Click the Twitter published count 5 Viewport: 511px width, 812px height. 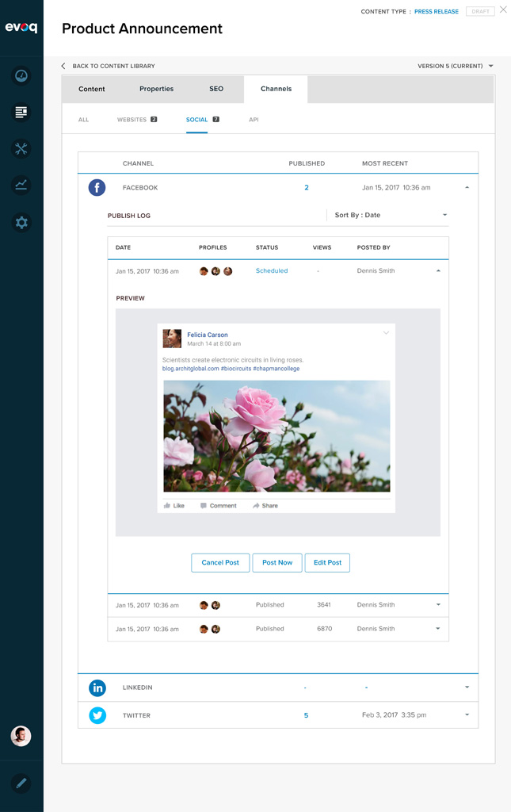(306, 715)
